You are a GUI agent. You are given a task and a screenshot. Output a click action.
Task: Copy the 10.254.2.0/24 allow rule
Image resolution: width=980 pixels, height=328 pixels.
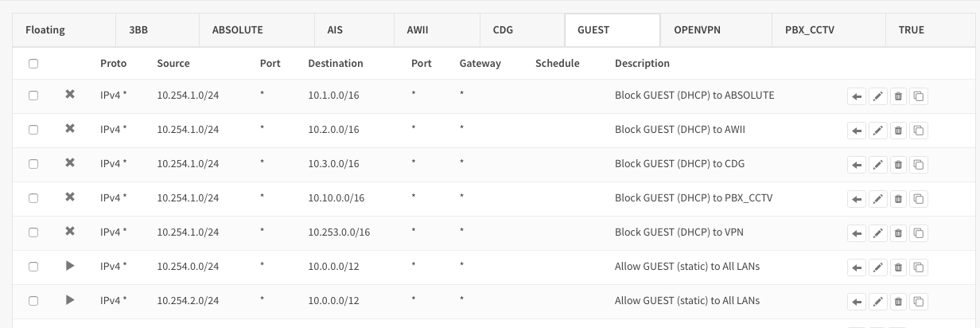(x=919, y=302)
